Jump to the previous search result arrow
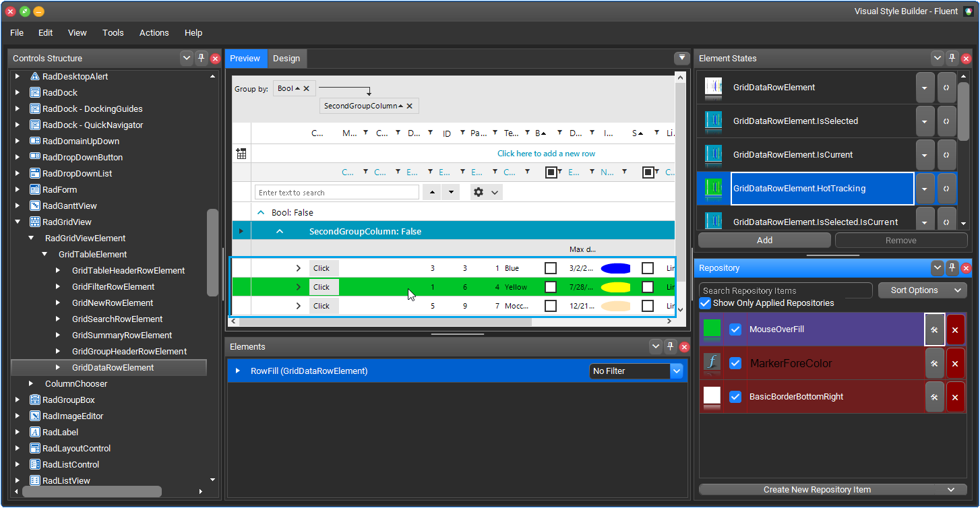 point(433,193)
